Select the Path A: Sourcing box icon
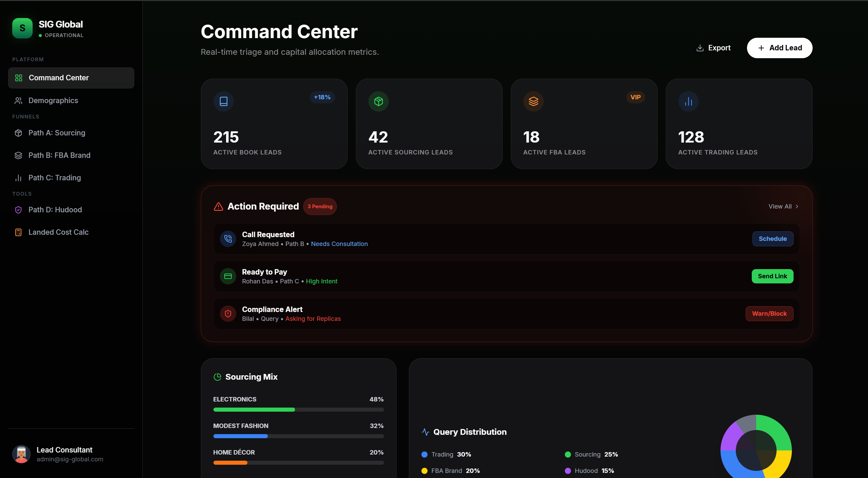 19,133
